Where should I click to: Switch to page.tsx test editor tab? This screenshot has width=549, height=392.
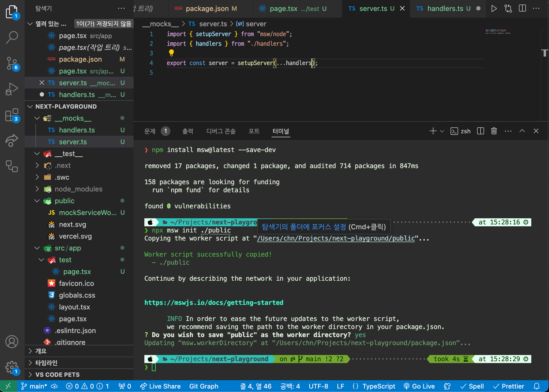pyautogui.click(x=297, y=9)
